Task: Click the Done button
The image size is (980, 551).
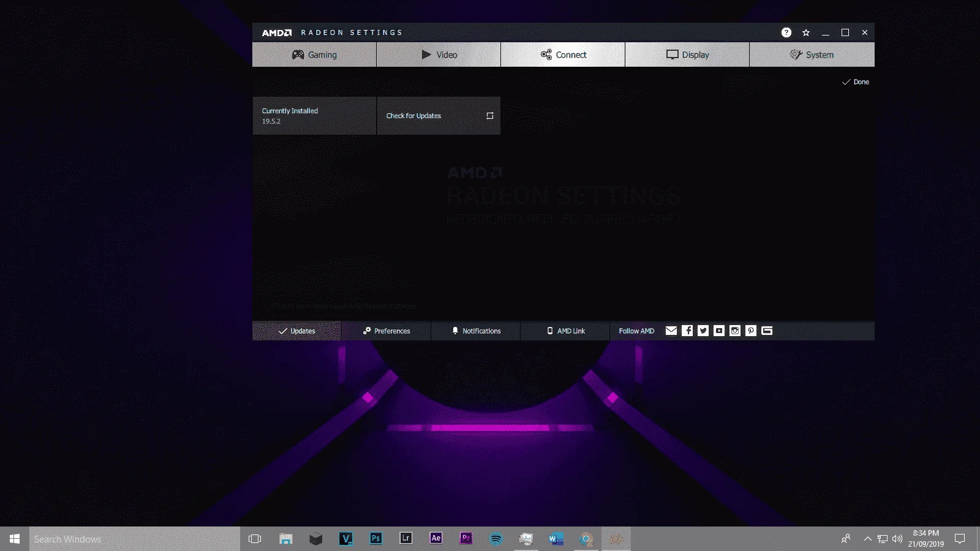Action: 856,82
